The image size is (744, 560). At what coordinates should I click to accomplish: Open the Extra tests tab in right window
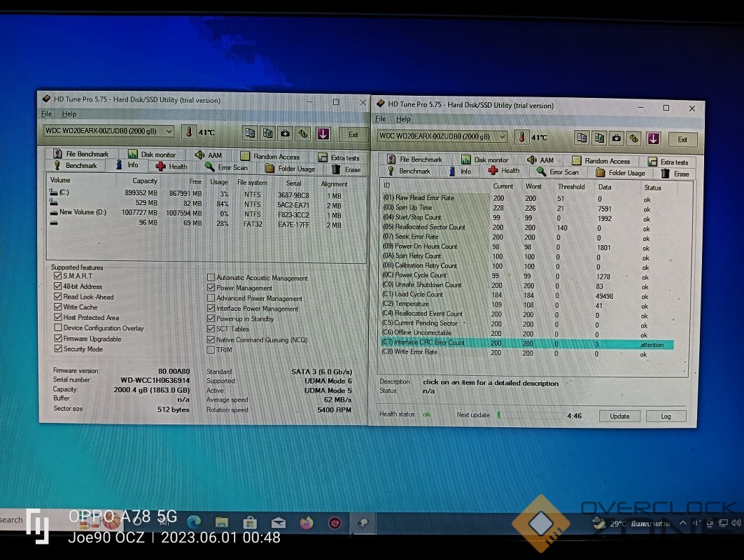click(668, 162)
